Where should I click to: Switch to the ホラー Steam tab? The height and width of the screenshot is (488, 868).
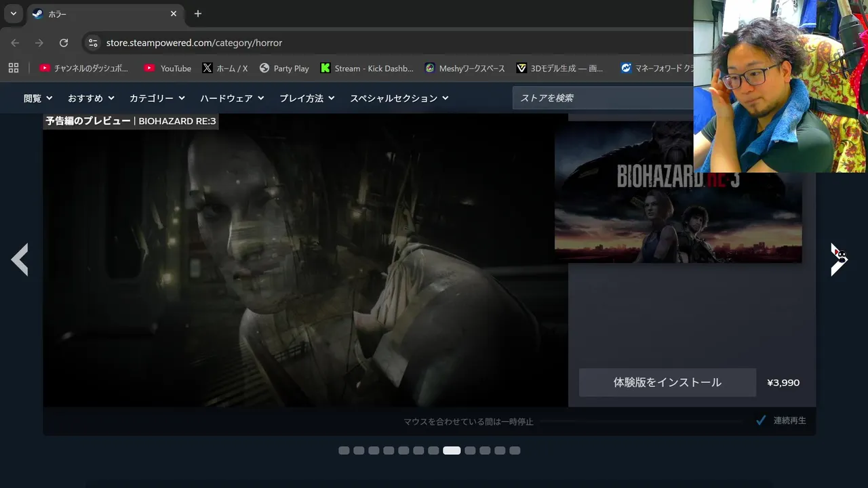105,14
